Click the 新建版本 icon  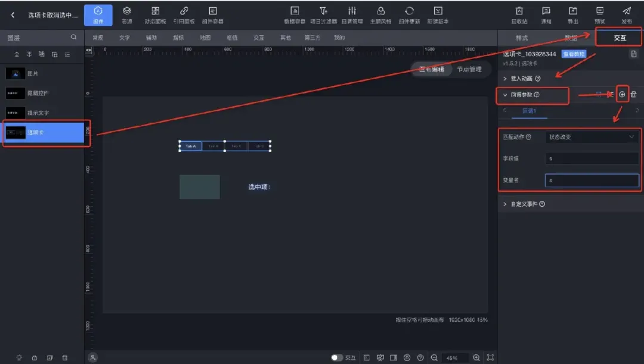tap(438, 15)
